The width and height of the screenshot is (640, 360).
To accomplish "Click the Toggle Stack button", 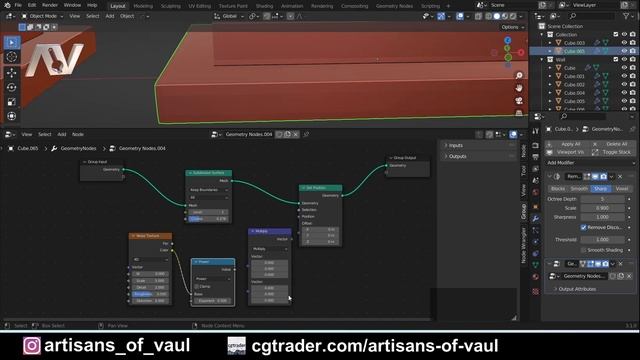I will [613, 152].
